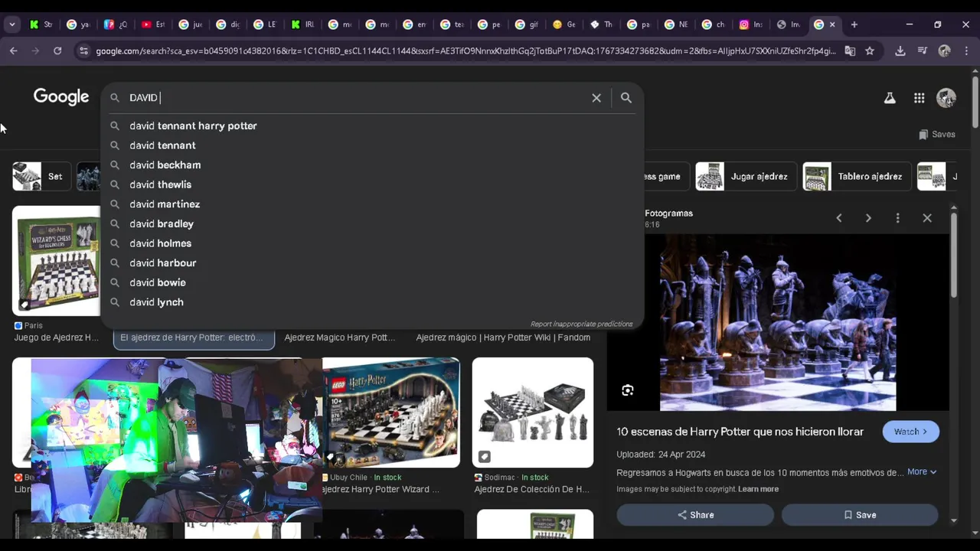Go back to previous page
Image resolution: width=980 pixels, height=551 pixels.
pos(14,51)
